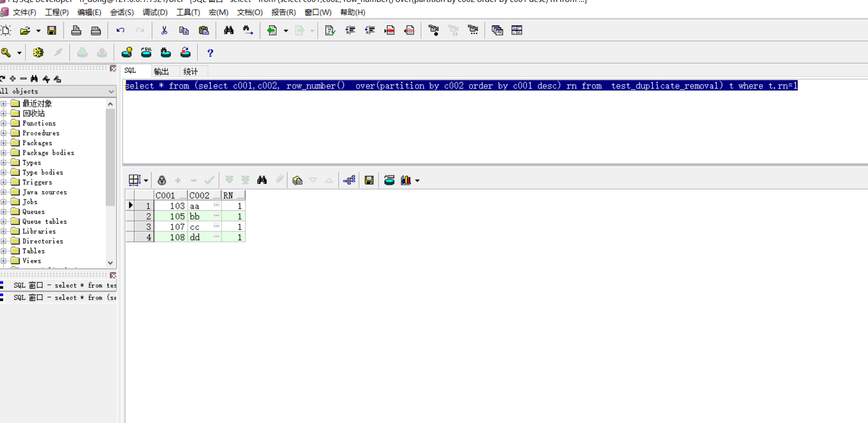
Task: Open the Logon dropdown arrow
Action: pyautogui.click(x=19, y=53)
